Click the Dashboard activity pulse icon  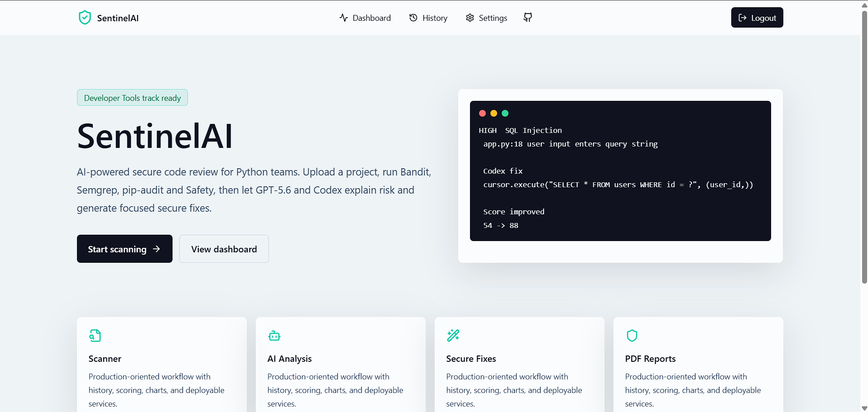pos(344,18)
